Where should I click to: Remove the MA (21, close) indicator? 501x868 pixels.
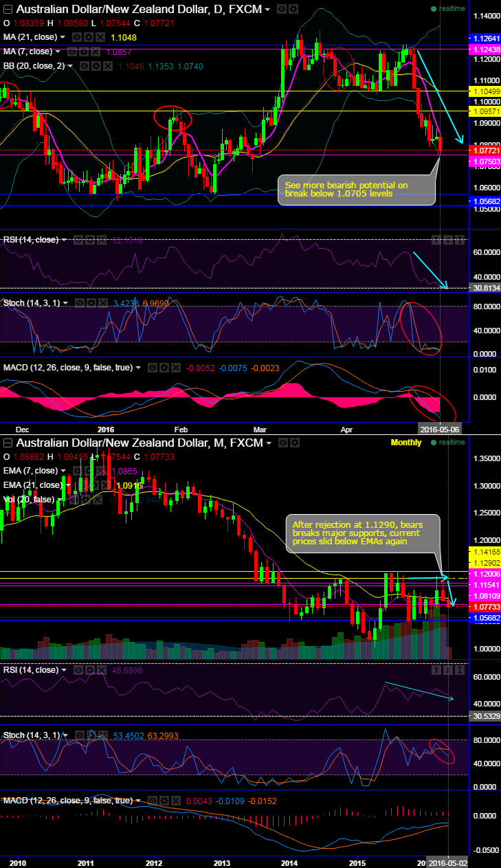[100, 37]
